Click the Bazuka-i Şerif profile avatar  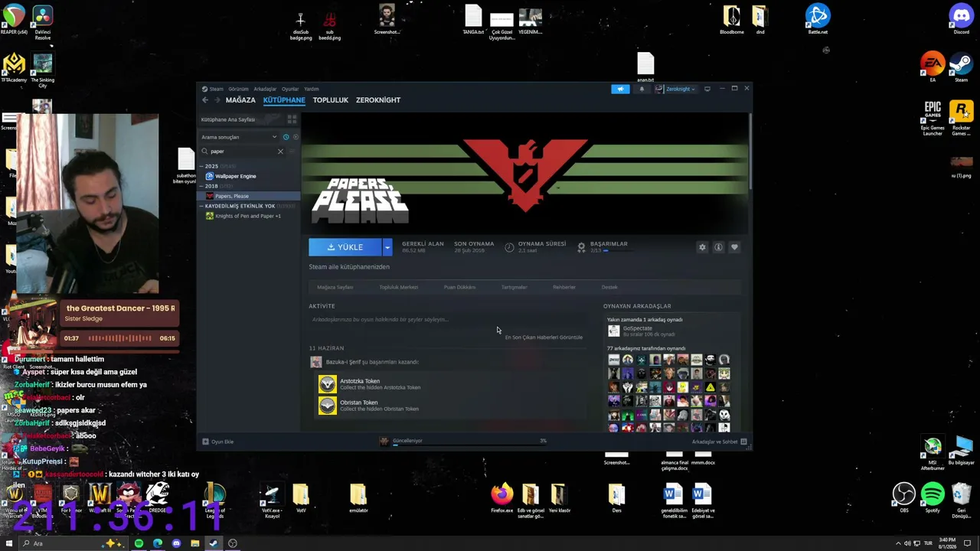click(316, 362)
